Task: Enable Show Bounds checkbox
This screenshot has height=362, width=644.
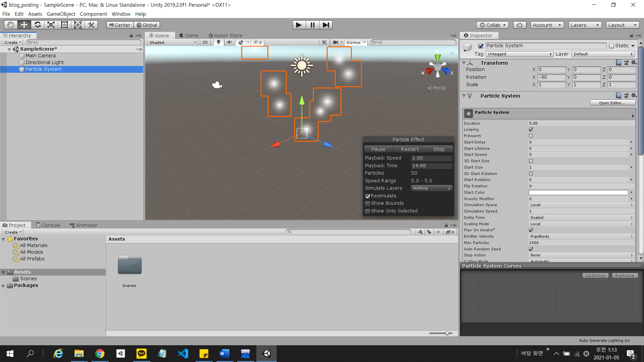Action: click(x=368, y=203)
